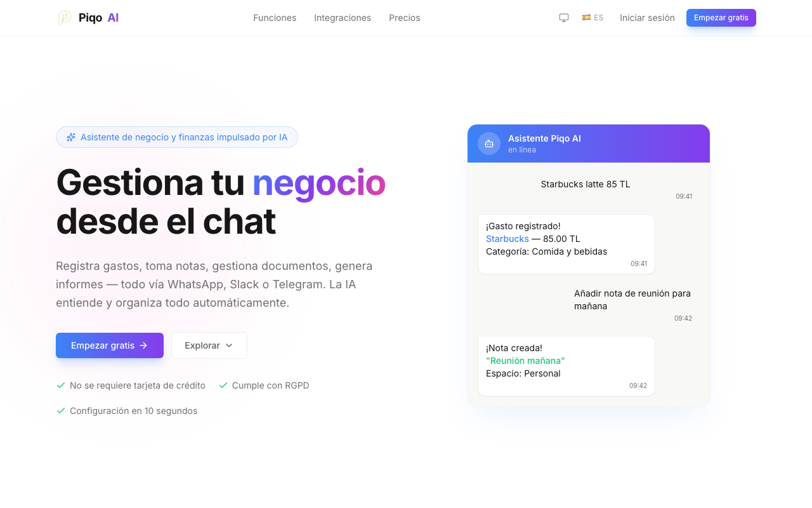This screenshot has height=508, width=812.
Task: Click checkmark beside Cumple con RGPD
Action: pos(223,385)
